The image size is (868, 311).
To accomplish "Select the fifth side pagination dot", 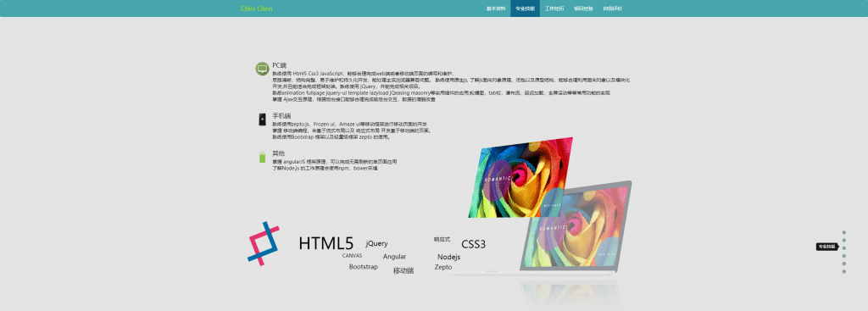I will 844,264.
